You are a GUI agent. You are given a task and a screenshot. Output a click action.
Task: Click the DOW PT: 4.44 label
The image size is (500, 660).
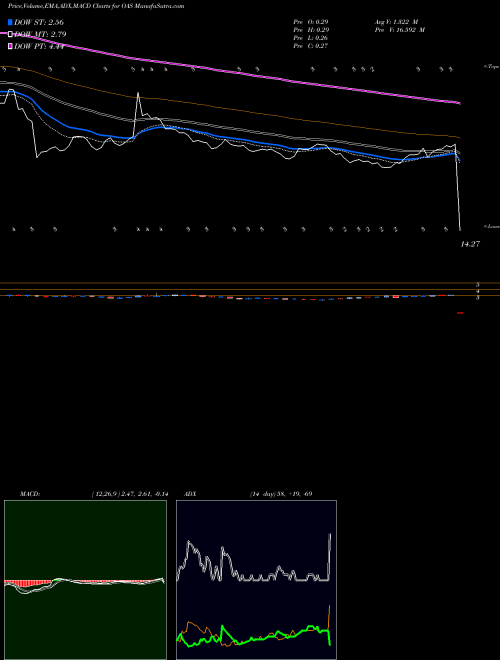tap(39, 46)
